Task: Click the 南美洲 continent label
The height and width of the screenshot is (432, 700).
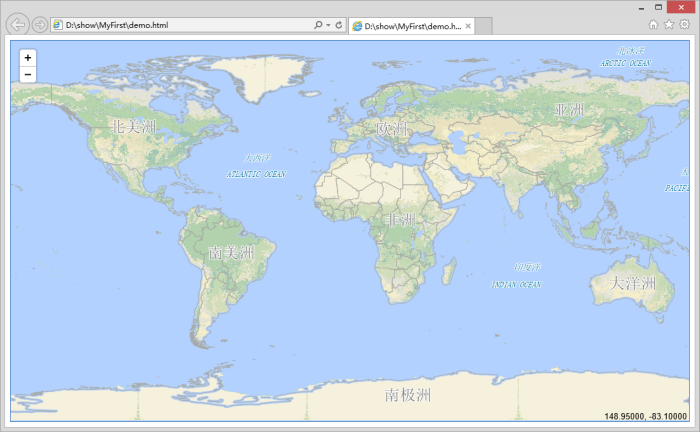Action: coord(231,253)
